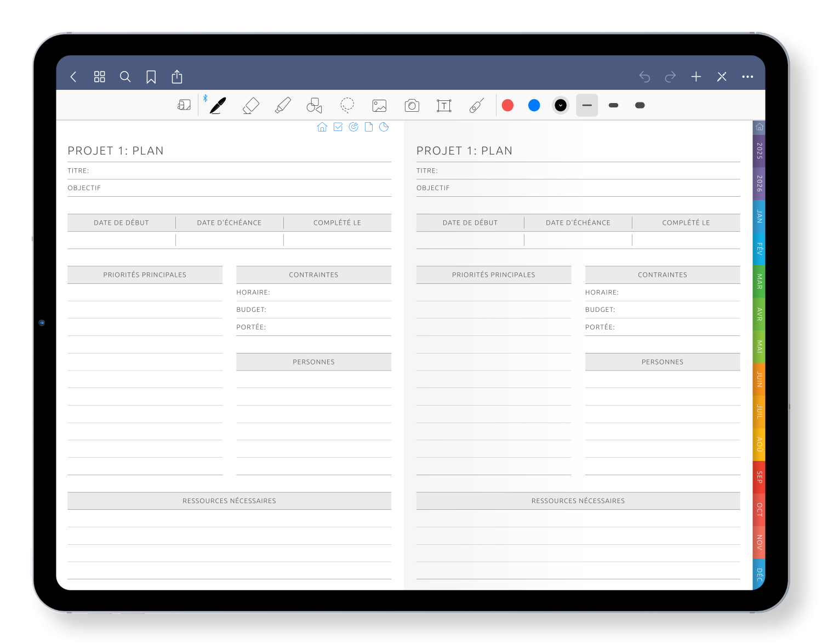This screenshot has width=822, height=644.
Task: Choose the red pen color
Action: pos(508,105)
